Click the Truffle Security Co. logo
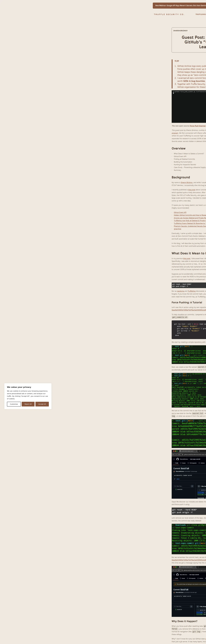This screenshot has width=206, height=644. pyautogui.click(x=169, y=14)
